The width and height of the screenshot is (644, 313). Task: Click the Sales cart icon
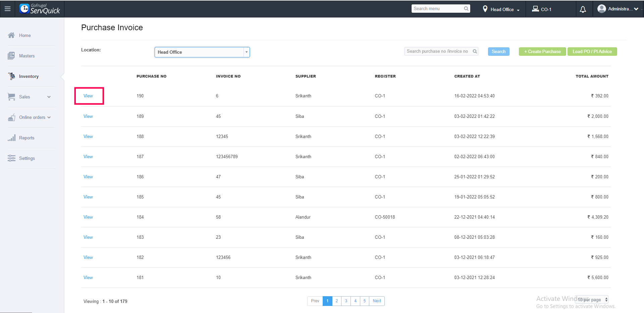click(11, 97)
